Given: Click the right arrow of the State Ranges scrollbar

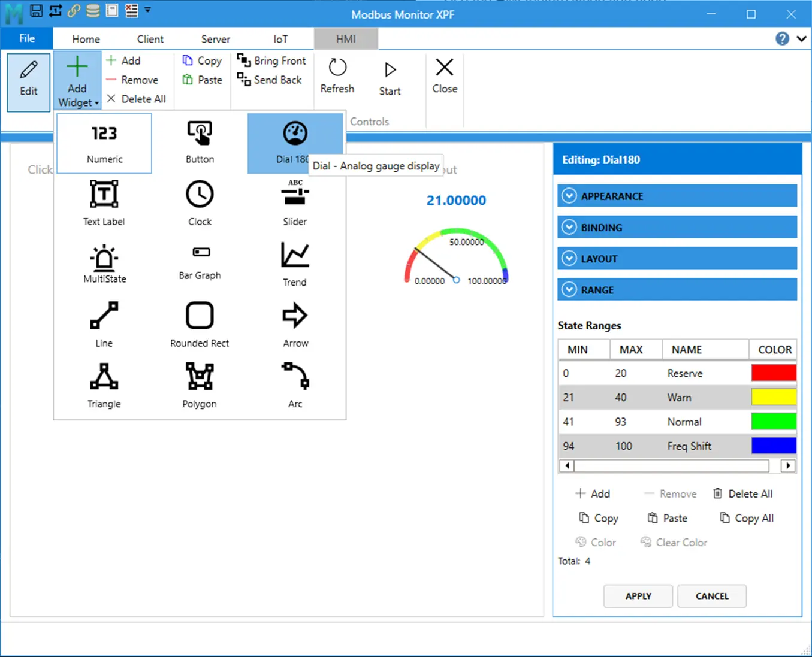Looking at the screenshot, I should click(x=787, y=465).
